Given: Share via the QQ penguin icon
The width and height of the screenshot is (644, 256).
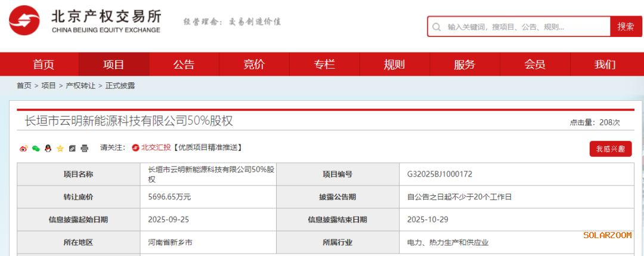Looking at the screenshot, I should (48, 148).
